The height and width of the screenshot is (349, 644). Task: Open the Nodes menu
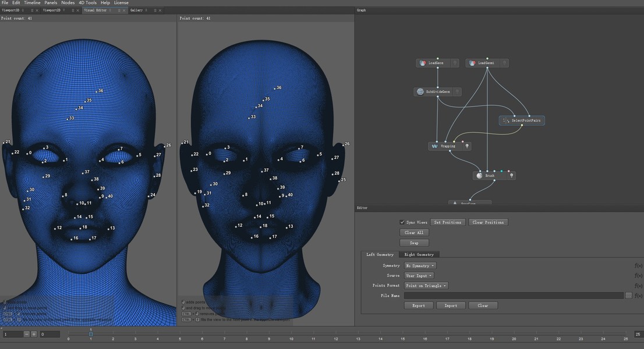68,2
